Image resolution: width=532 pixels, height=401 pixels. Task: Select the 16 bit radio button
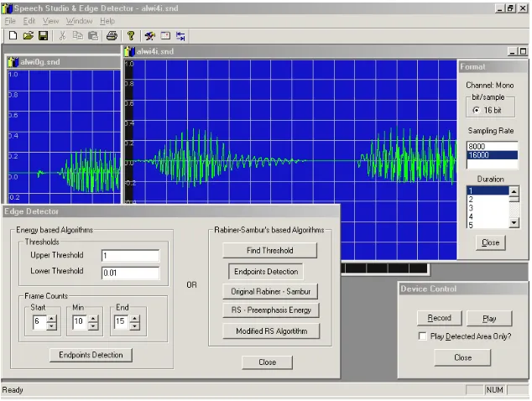tap(477, 110)
